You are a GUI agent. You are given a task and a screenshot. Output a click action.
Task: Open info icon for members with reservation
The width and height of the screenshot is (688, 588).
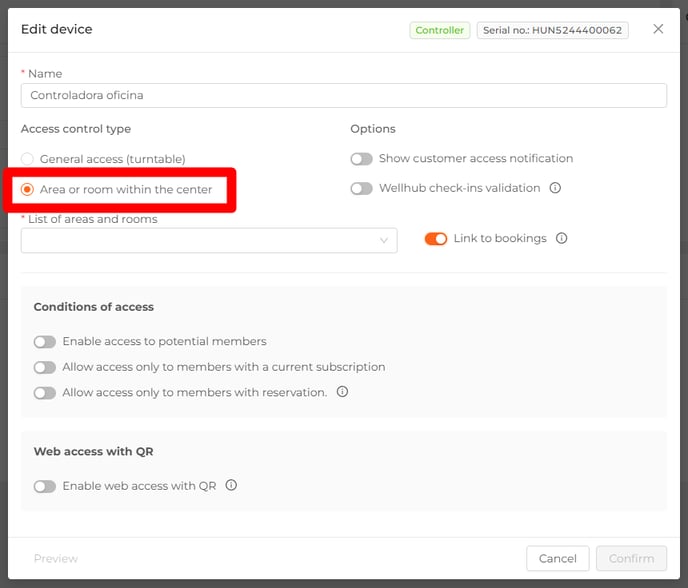coord(342,391)
